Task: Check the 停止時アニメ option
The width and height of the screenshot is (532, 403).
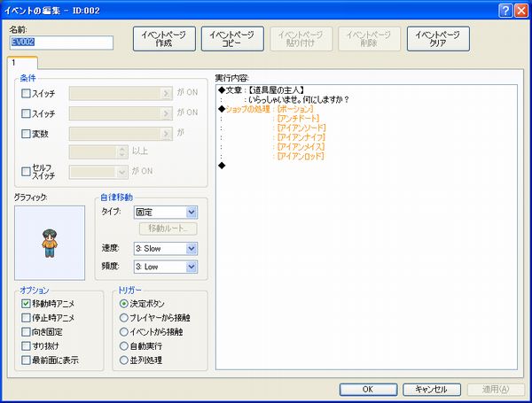Action: pyautogui.click(x=26, y=318)
